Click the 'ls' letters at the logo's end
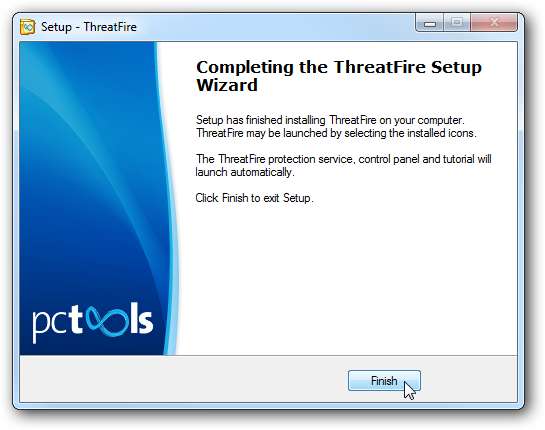 [x=142, y=317]
